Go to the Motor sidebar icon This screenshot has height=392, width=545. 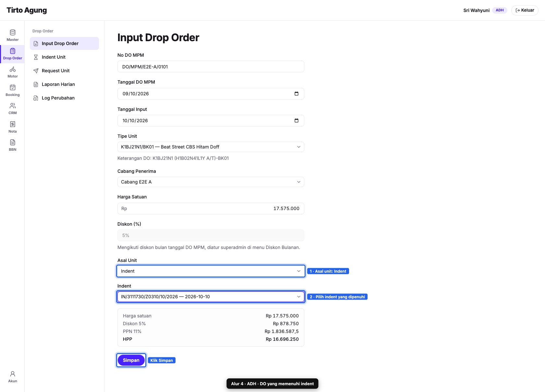coord(13,69)
